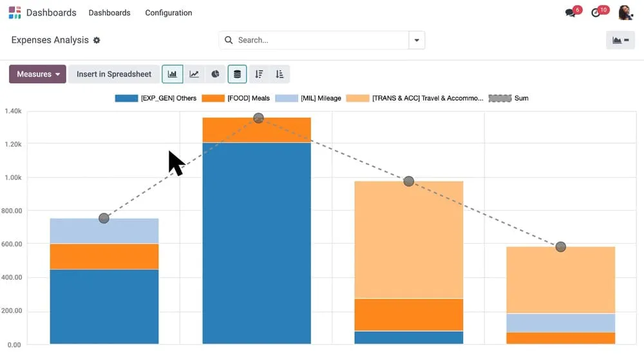Switch to pie chart view
Screen dimensions: 644x363
(215, 74)
